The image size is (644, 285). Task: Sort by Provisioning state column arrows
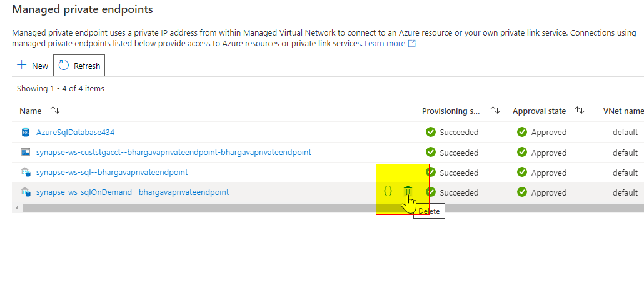click(495, 111)
